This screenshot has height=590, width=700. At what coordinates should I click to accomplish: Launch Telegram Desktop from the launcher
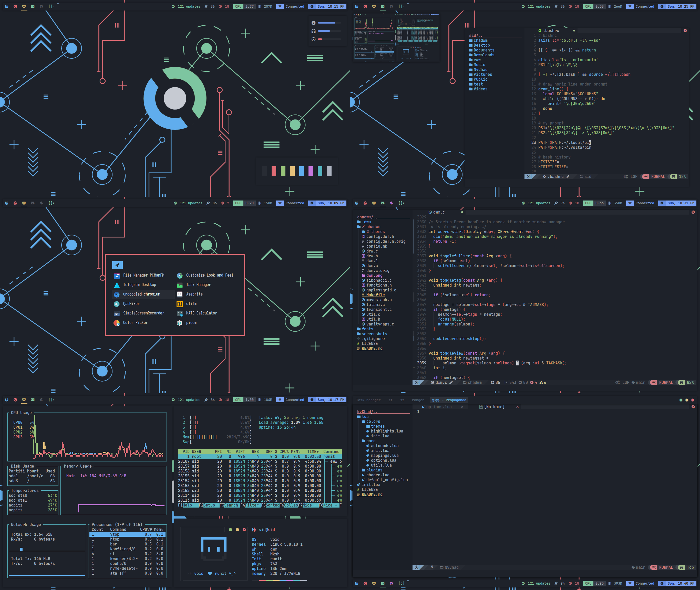click(139, 285)
